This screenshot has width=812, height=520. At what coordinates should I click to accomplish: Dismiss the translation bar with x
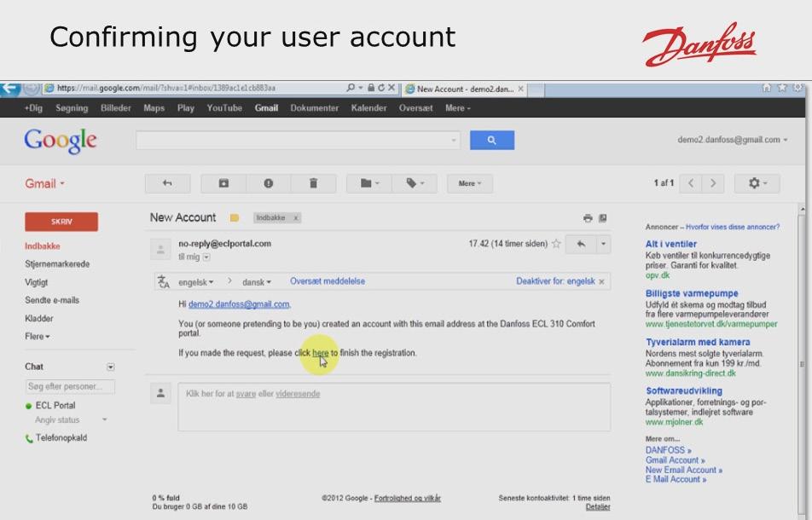point(602,282)
